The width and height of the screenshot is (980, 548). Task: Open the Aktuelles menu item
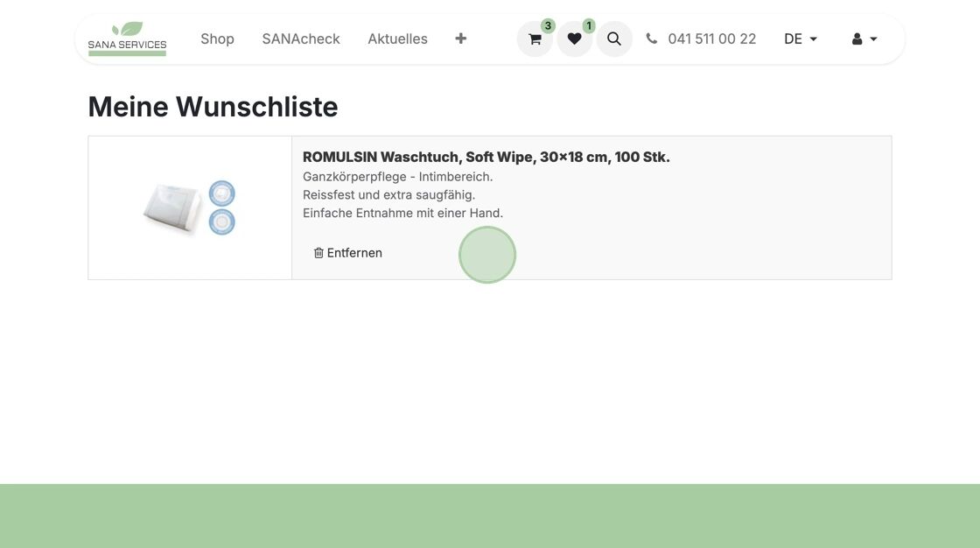pos(397,39)
